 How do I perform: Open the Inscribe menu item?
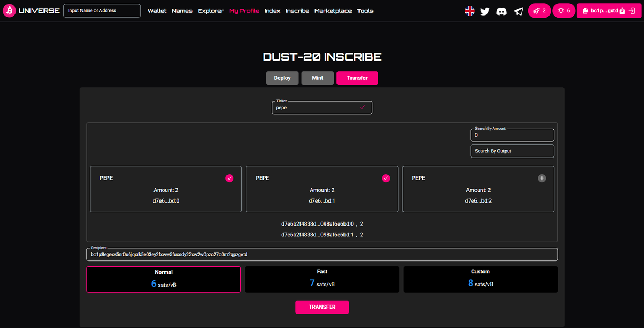click(297, 11)
